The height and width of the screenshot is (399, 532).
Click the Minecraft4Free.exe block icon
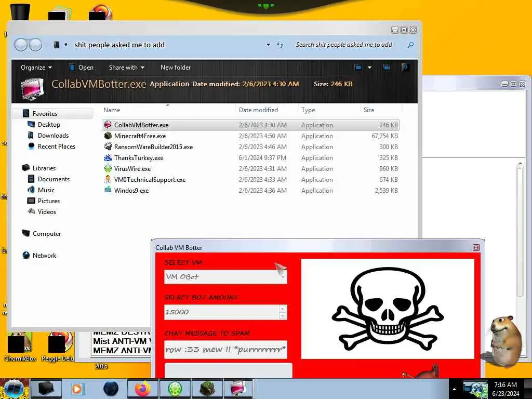[108, 136]
